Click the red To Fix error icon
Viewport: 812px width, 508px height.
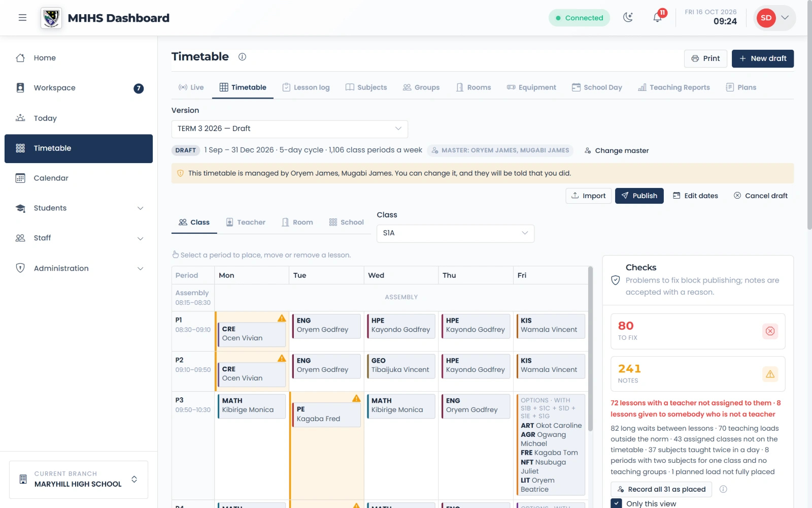click(x=770, y=331)
